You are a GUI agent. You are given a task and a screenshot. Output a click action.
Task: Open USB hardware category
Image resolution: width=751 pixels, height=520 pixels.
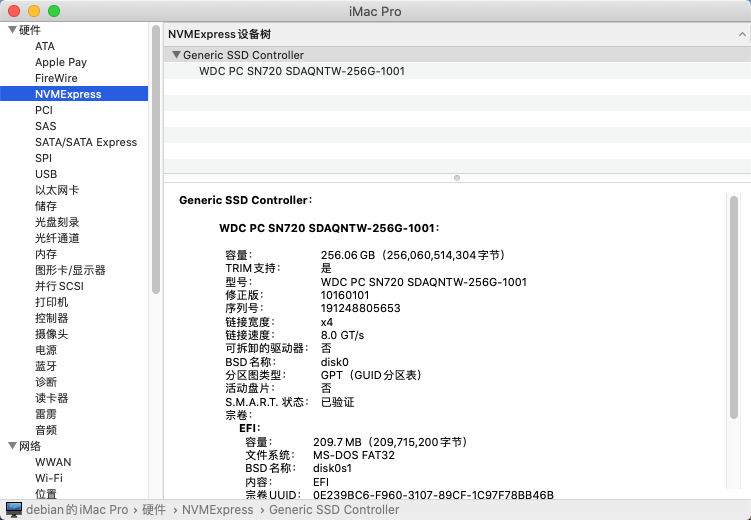46,174
